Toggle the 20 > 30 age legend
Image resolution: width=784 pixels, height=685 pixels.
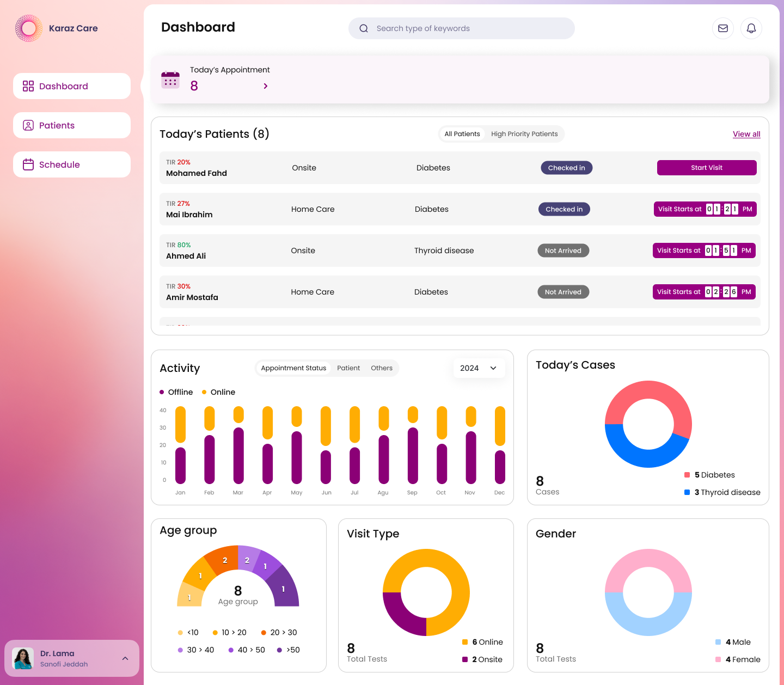pos(279,632)
